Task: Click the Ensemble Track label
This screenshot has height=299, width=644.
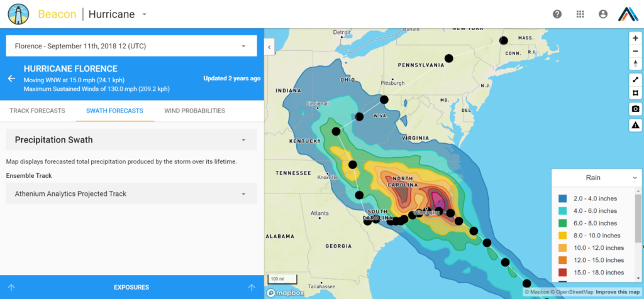Action: pos(29,175)
